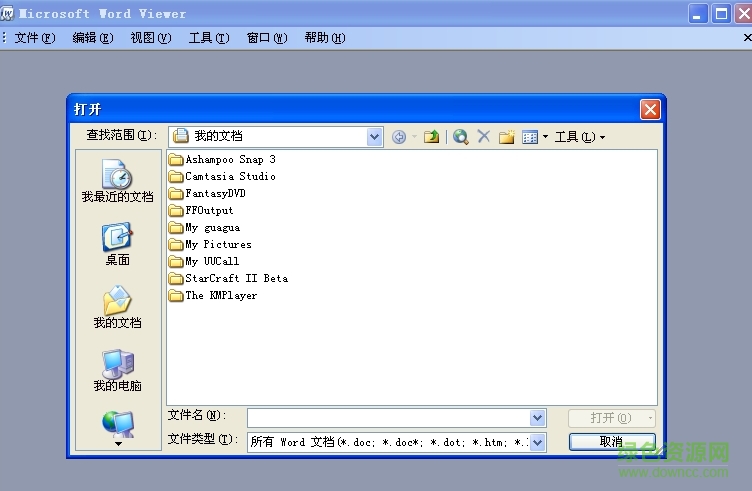Click the 取消 button
The height and width of the screenshot is (491, 752).
click(x=611, y=441)
